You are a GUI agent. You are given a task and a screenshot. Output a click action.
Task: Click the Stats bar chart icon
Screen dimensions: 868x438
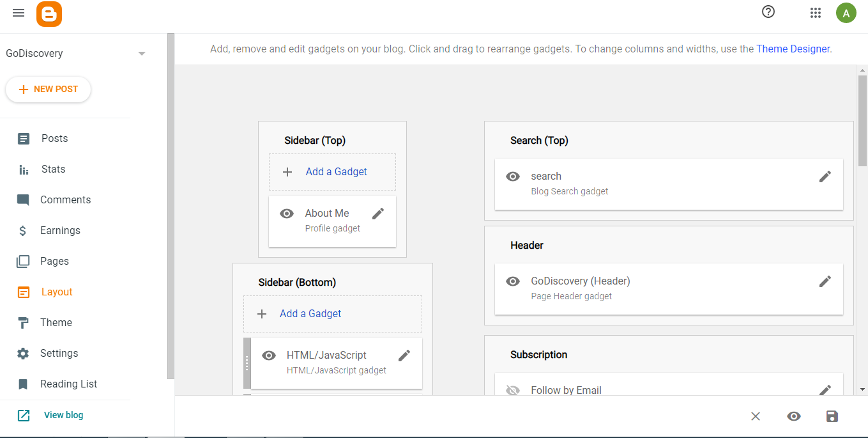coord(24,169)
